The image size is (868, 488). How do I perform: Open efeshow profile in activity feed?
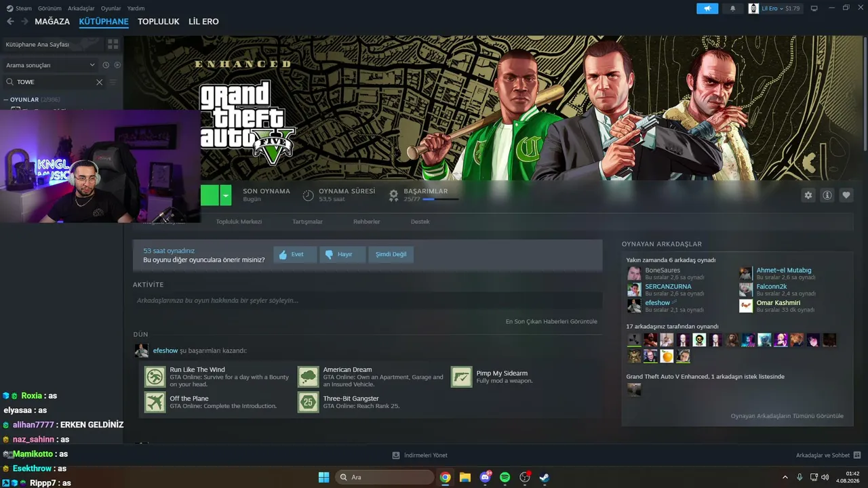(165, 351)
